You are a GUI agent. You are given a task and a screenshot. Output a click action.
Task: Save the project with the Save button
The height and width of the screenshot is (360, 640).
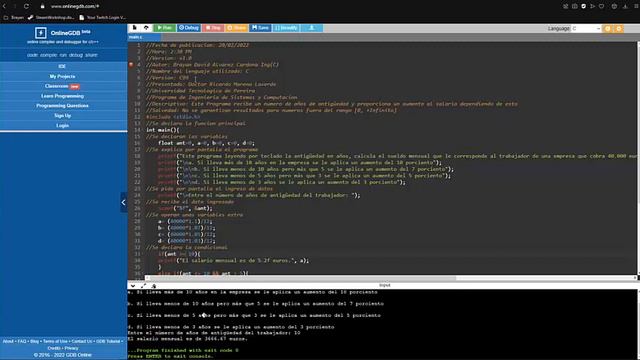(260, 28)
